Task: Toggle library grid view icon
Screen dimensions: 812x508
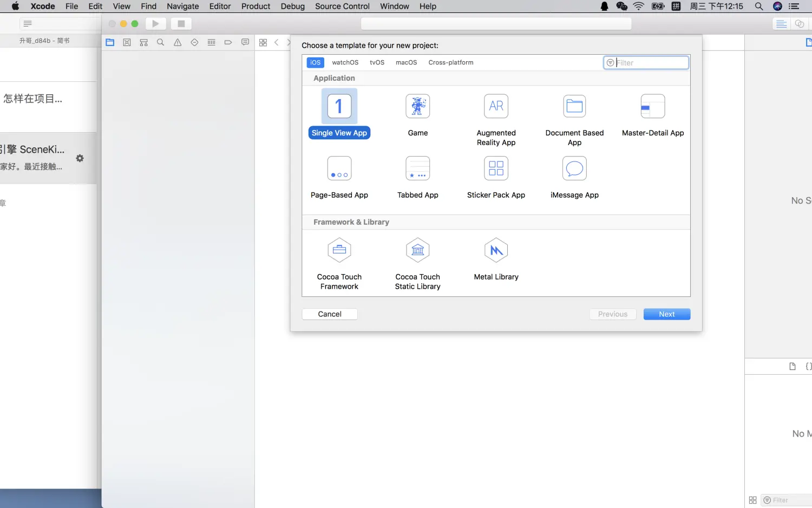Action: click(x=752, y=500)
